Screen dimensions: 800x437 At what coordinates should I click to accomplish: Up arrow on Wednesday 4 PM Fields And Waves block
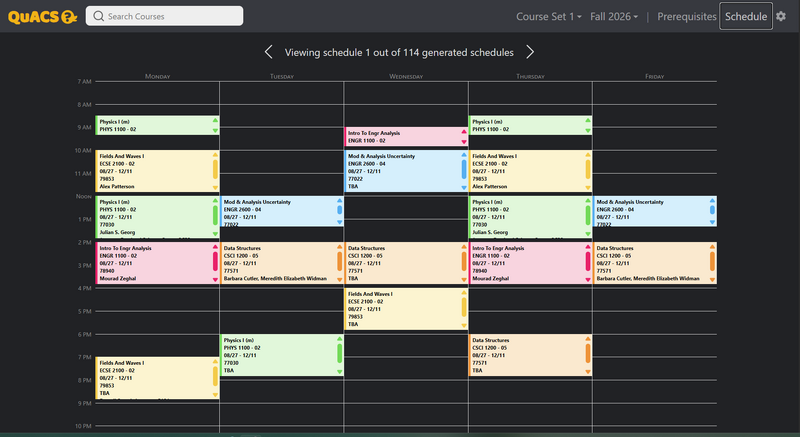pyautogui.click(x=464, y=293)
